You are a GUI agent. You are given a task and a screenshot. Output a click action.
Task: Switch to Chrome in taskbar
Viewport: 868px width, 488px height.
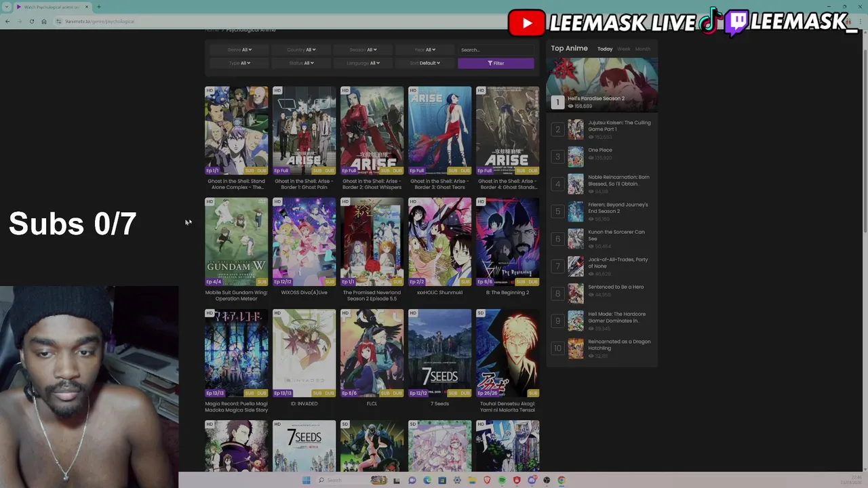(561, 480)
